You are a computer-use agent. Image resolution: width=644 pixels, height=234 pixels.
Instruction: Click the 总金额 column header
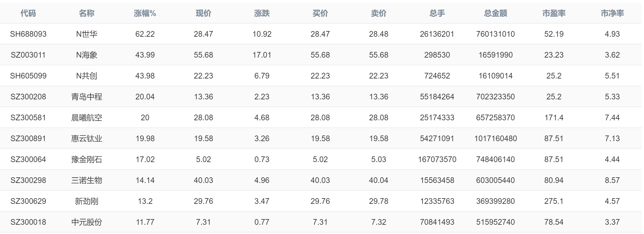(495, 13)
